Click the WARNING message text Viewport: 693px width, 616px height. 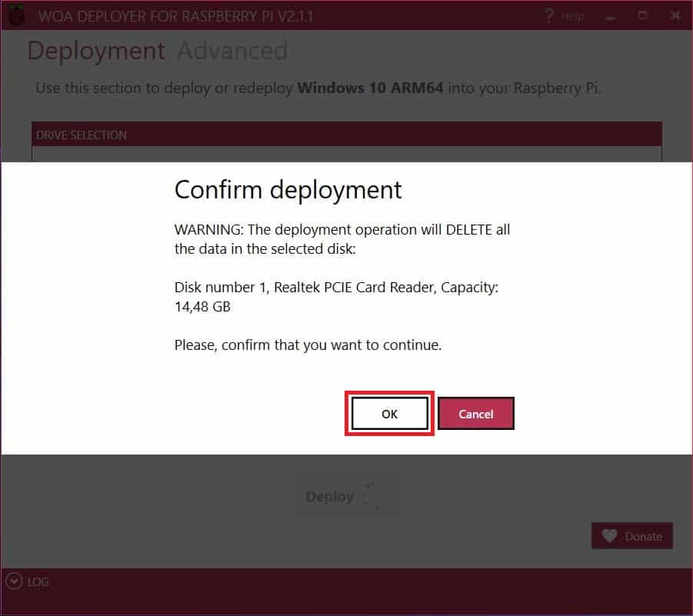coord(342,239)
